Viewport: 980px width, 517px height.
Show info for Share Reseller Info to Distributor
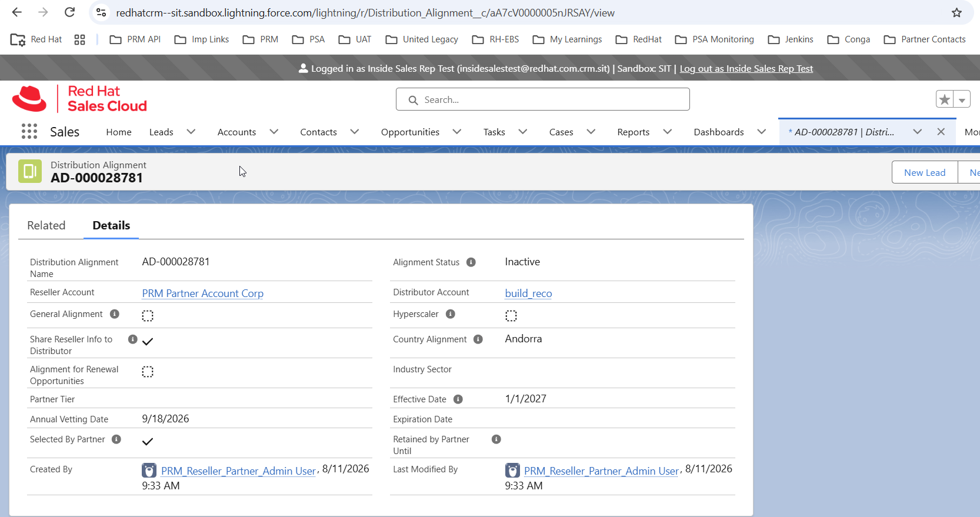click(133, 339)
